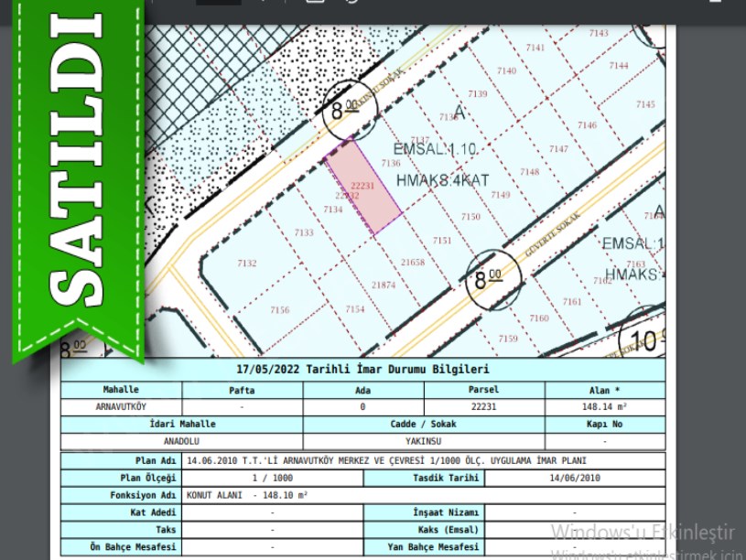Select parcel 7156 on the map
Viewport: 746px width, 560px height.
pyautogui.click(x=280, y=310)
